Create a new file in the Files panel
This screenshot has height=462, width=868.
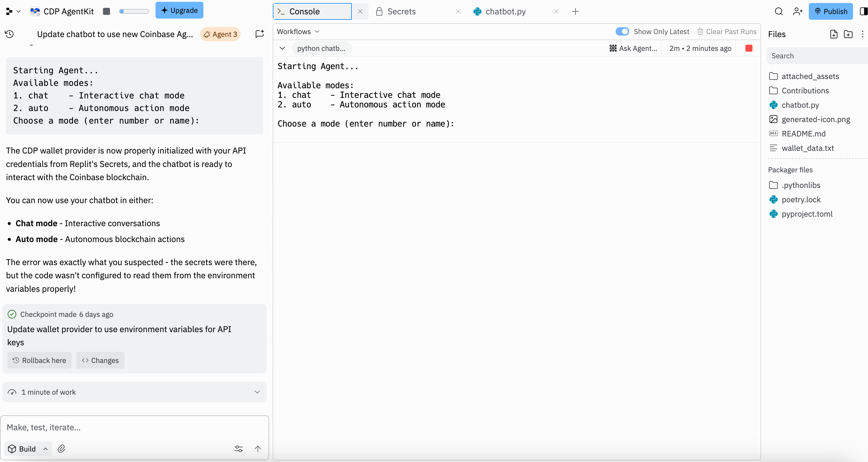pyautogui.click(x=834, y=34)
